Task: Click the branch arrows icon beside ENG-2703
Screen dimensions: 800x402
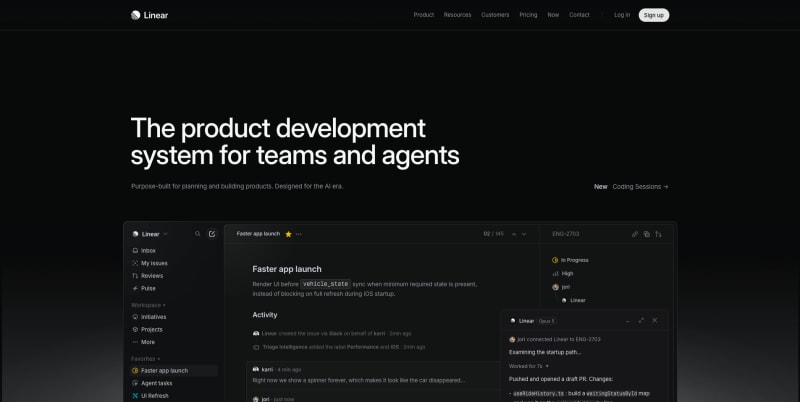Action: coord(659,234)
